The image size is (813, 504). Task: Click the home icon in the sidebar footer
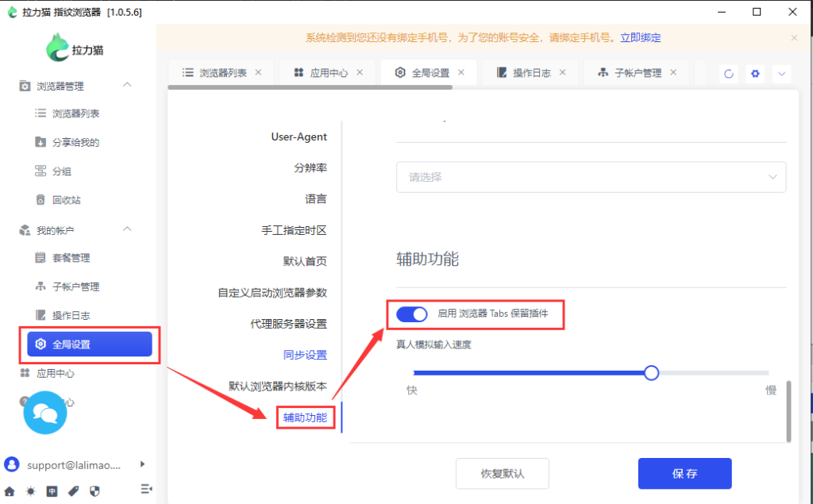point(10,491)
